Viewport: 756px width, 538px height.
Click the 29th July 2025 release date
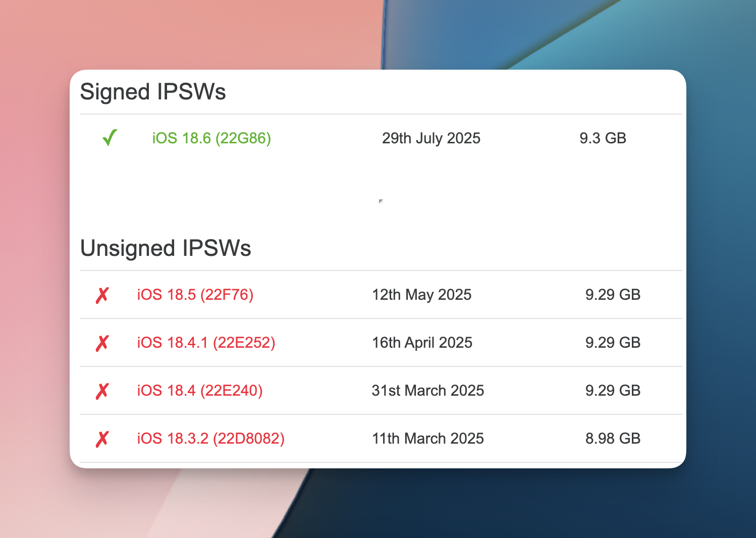pos(431,138)
